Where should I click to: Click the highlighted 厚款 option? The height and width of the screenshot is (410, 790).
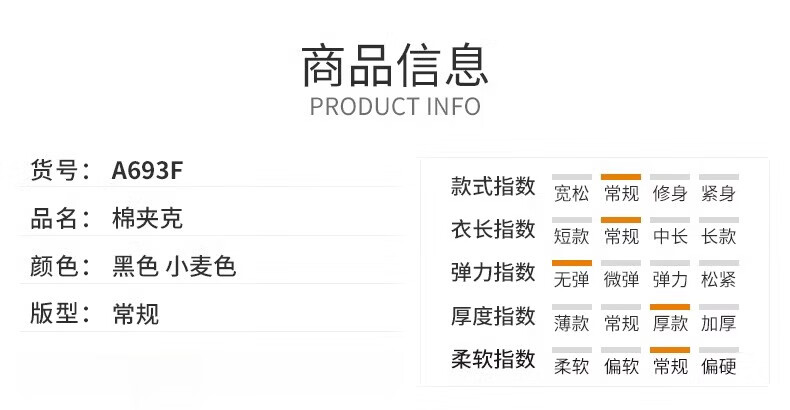[x=670, y=323]
